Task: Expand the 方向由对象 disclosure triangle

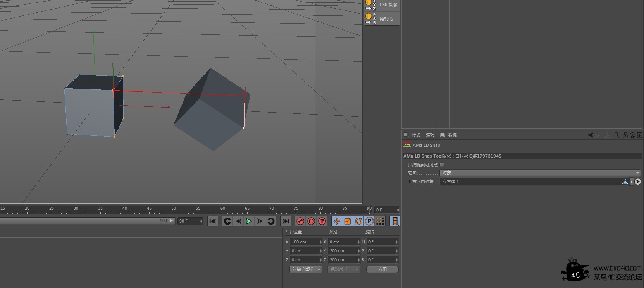Action: pyautogui.click(x=410, y=182)
